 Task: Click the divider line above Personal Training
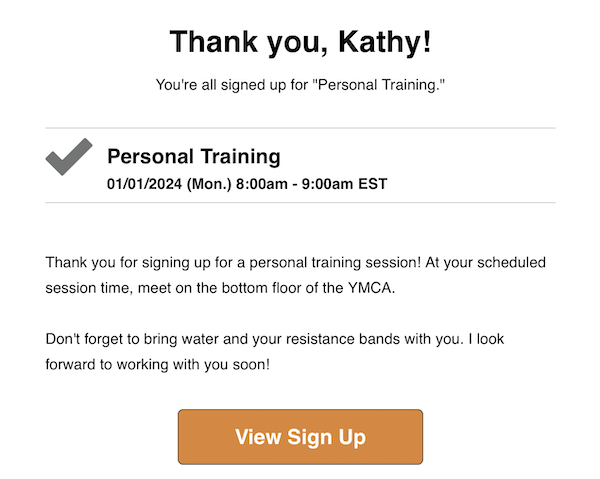(300, 128)
